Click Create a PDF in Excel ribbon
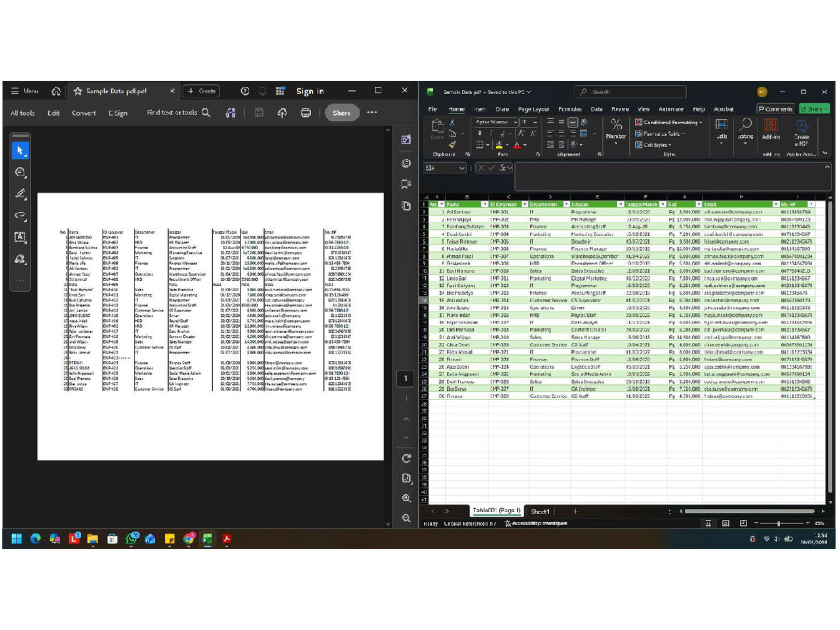 [x=801, y=134]
